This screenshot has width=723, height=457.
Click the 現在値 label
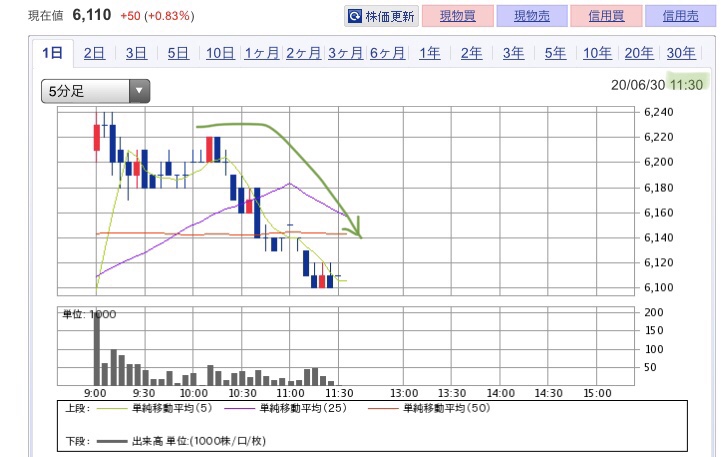46,16
